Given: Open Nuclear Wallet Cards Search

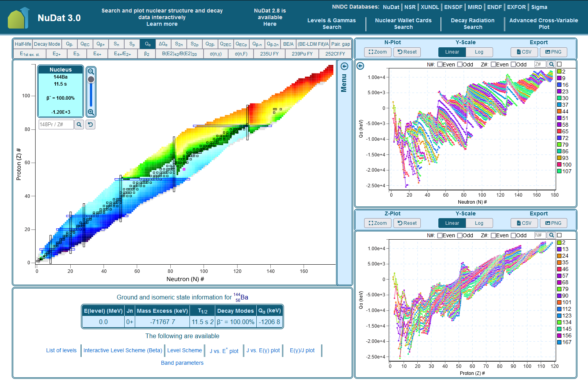Looking at the screenshot, I should coord(403,23).
